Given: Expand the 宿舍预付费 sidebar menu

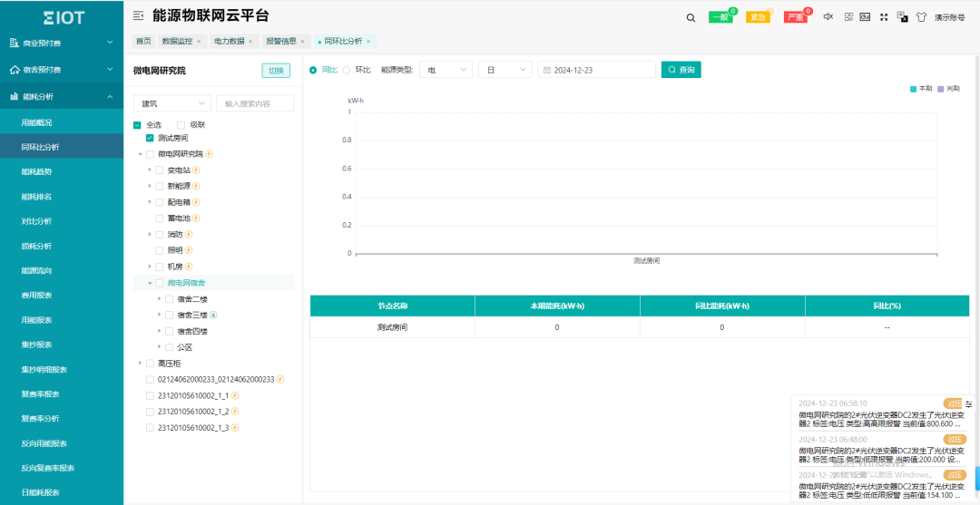Looking at the screenshot, I should (62, 70).
